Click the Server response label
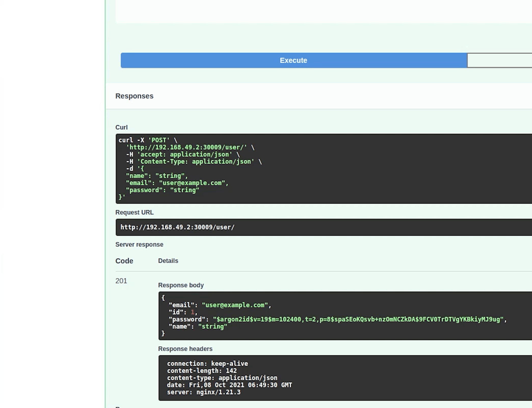This screenshot has width=532, height=408. pos(139,244)
